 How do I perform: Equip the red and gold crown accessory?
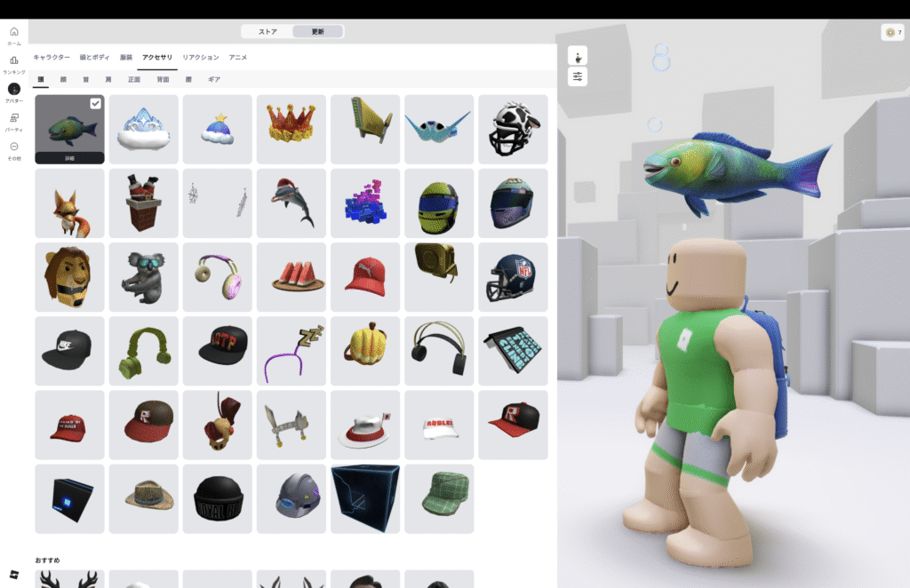tap(291, 130)
